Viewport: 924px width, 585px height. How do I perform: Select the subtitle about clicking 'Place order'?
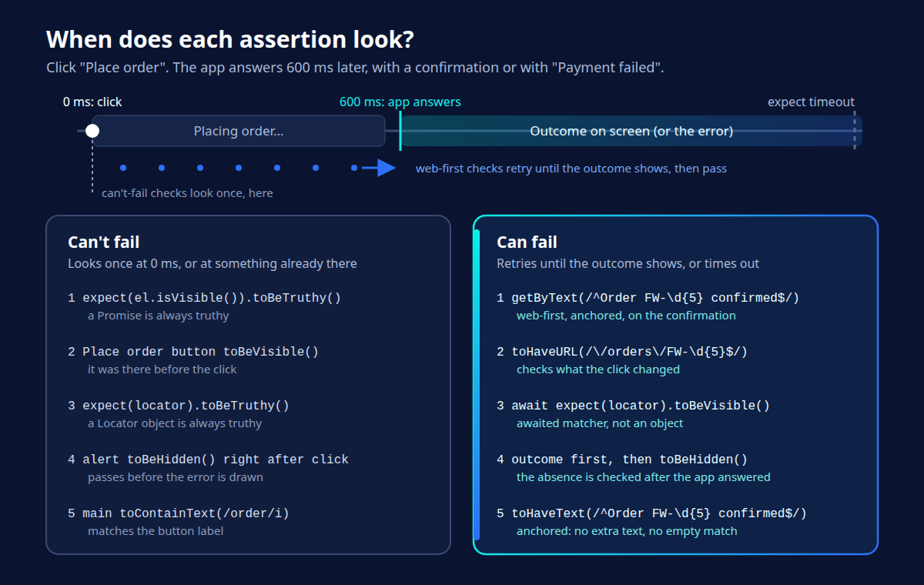pos(355,68)
